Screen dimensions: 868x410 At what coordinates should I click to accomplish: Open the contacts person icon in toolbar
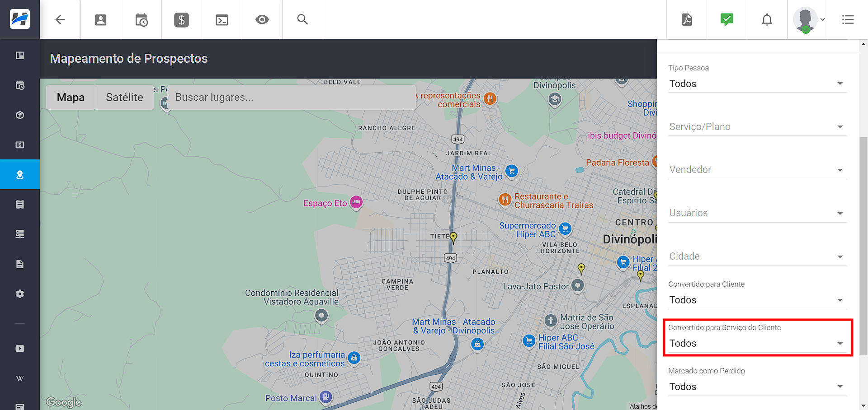coord(100,19)
